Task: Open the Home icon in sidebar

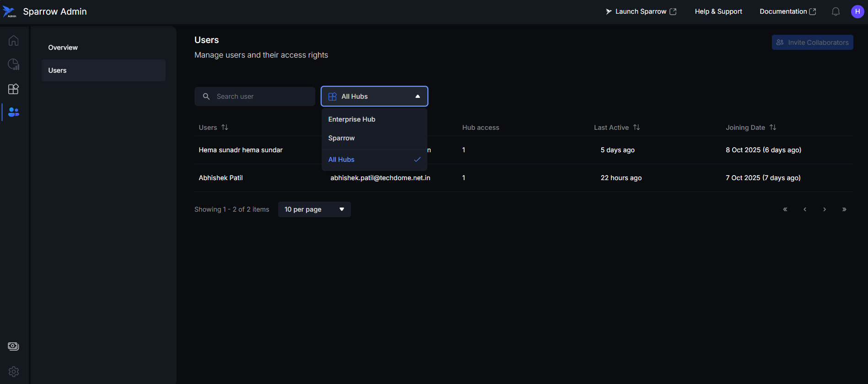Action: click(x=13, y=41)
